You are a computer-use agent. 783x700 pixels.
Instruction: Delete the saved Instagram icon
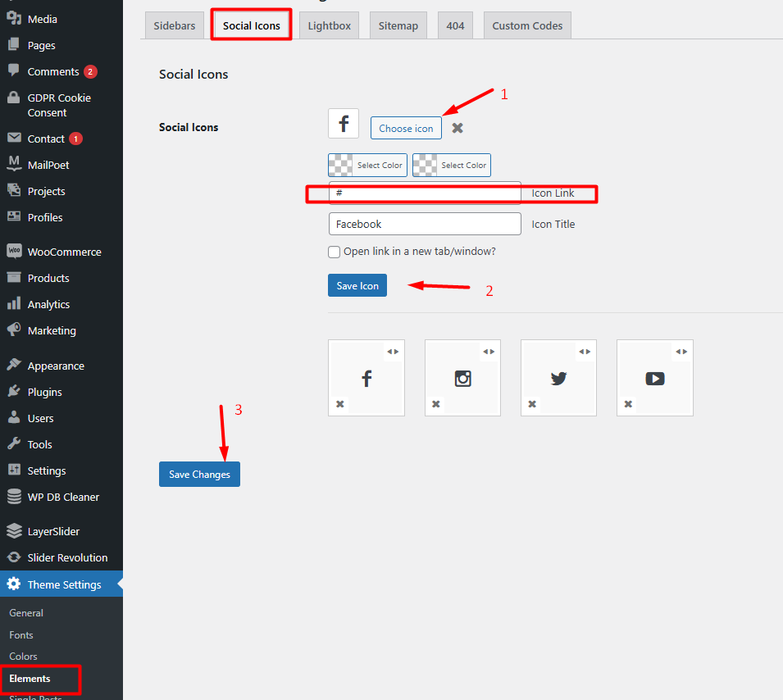(436, 404)
